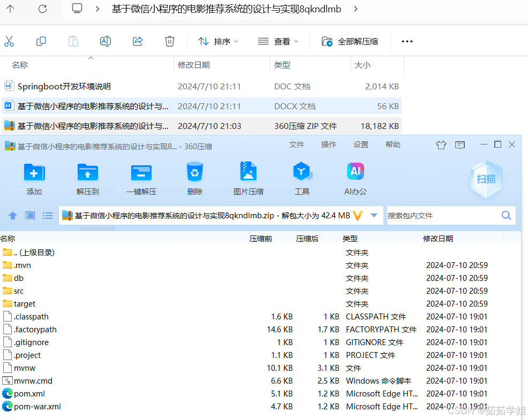The height and width of the screenshot is (420, 528).
Task: Click the 扫描 scan hexagon button
Action: tap(486, 179)
